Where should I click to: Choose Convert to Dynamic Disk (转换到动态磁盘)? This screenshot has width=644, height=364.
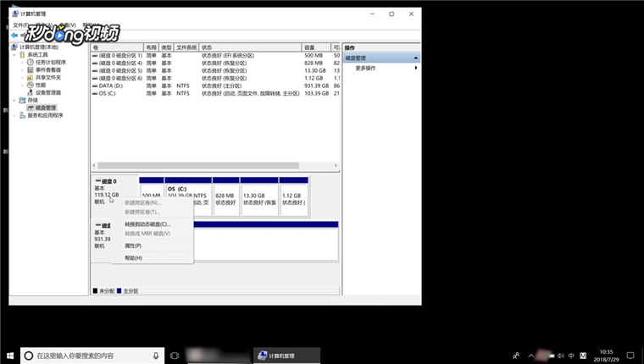[147, 224]
